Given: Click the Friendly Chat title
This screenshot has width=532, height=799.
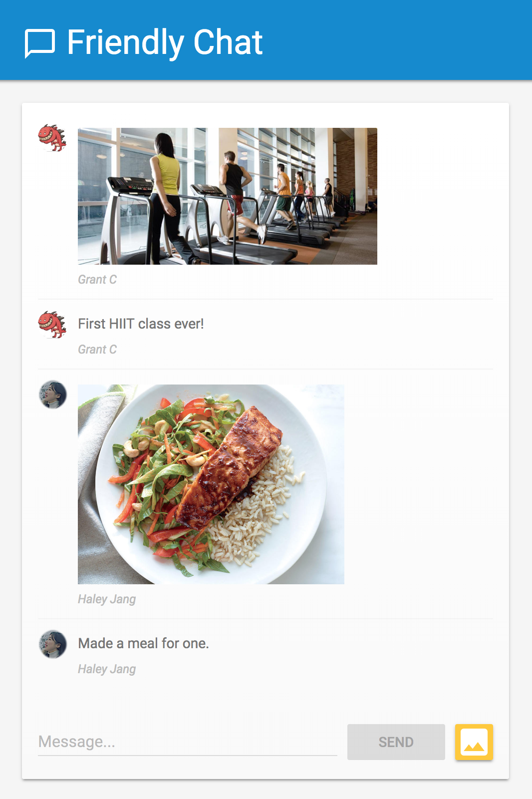Looking at the screenshot, I should click(165, 43).
